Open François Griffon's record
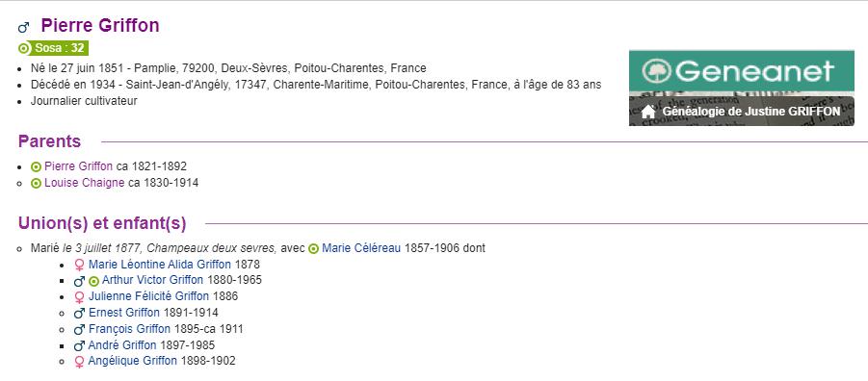The image size is (868, 381). point(129,329)
